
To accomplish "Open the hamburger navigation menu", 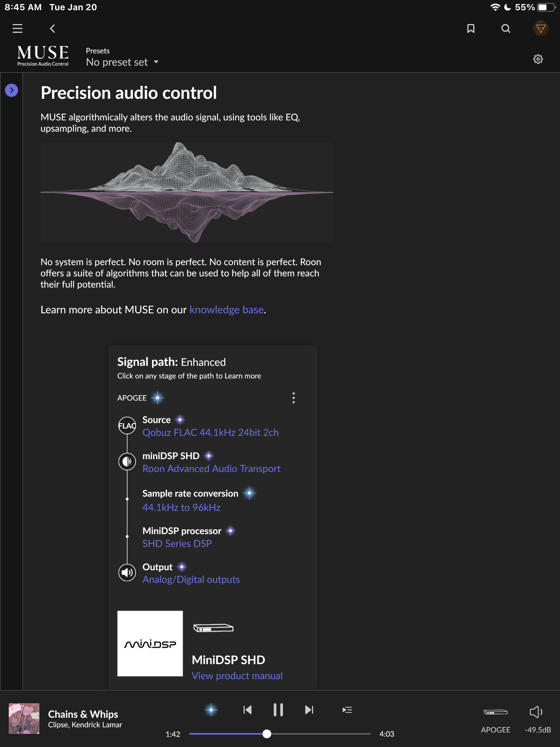I will (17, 28).
